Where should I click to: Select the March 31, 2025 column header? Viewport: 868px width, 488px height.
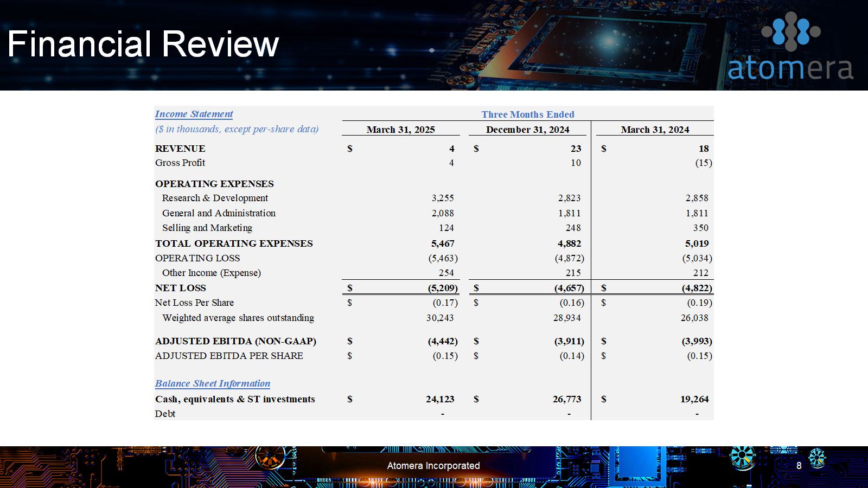[400, 130]
